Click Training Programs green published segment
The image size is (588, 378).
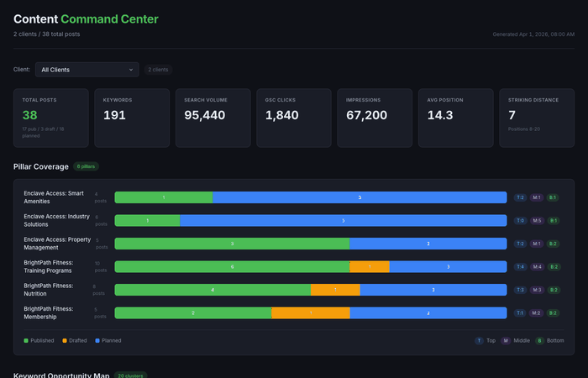232,266
